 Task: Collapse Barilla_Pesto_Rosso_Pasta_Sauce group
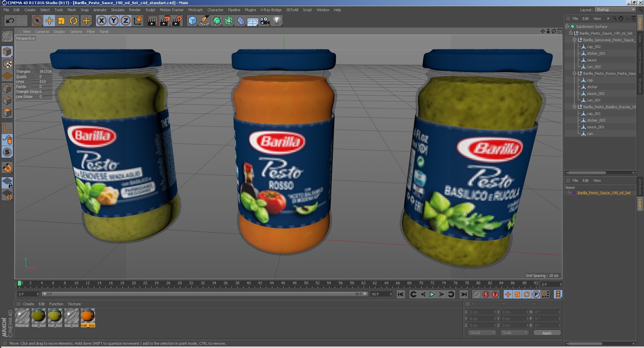574,73
